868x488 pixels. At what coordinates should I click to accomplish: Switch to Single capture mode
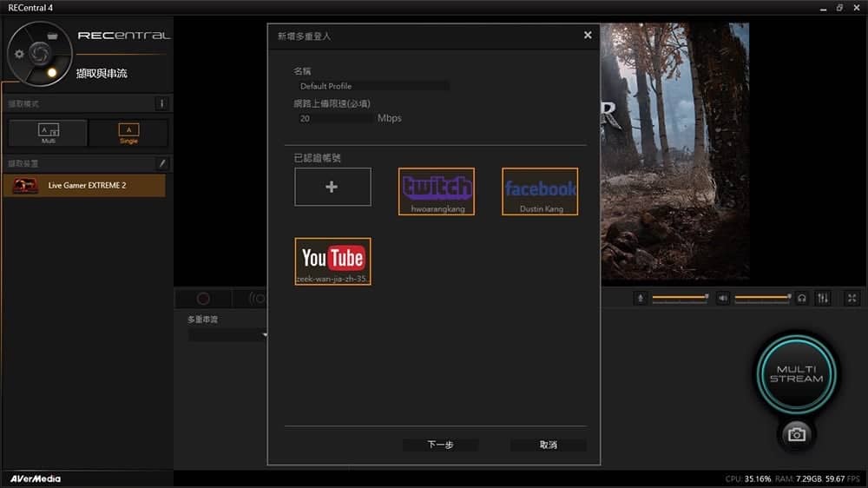[x=128, y=133]
